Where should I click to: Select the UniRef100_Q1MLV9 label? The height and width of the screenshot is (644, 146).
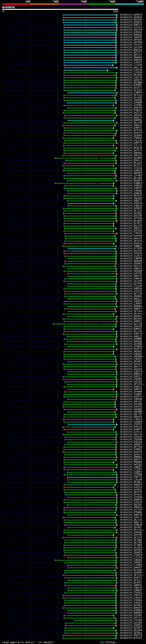[x=131, y=133]
